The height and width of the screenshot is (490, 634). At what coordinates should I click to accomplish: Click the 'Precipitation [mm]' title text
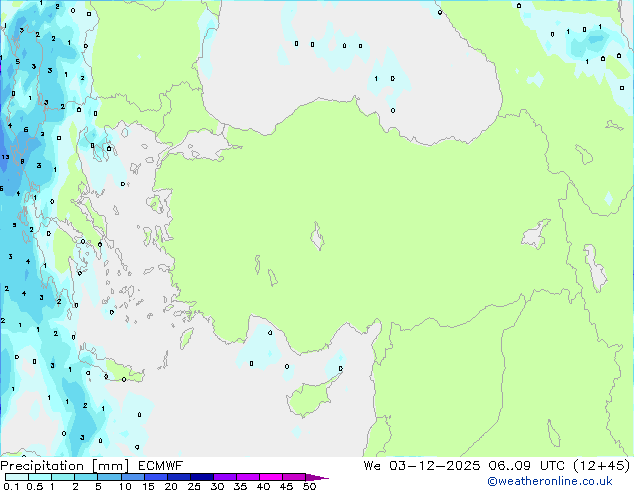(x=65, y=466)
